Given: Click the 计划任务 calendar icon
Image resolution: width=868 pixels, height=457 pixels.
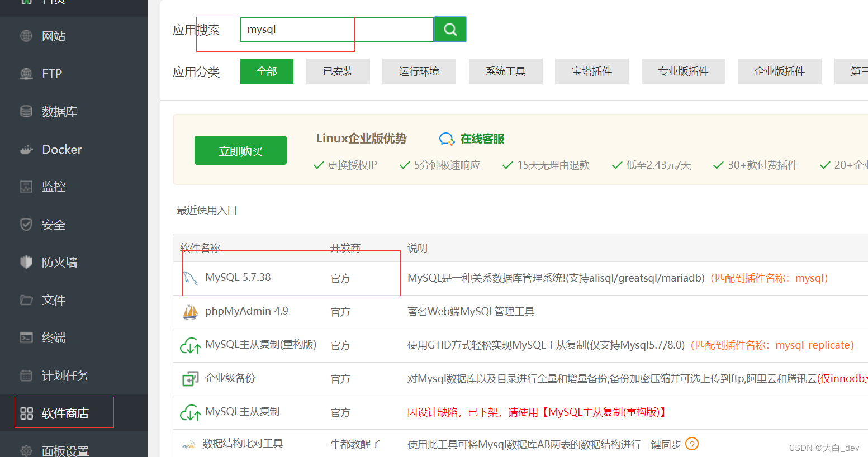Looking at the screenshot, I should [x=26, y=375].
